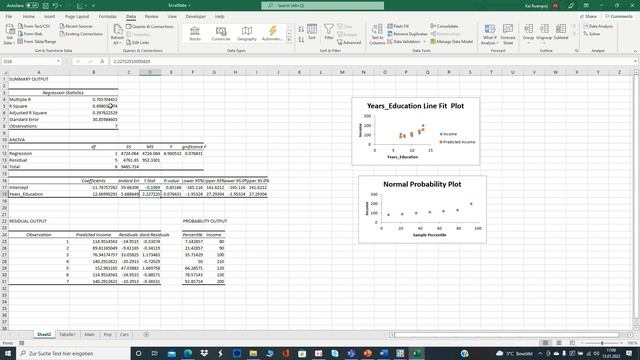Click the Undo arrow icon
The width and height of the screenshot is (640, 360).
(55, 6)
